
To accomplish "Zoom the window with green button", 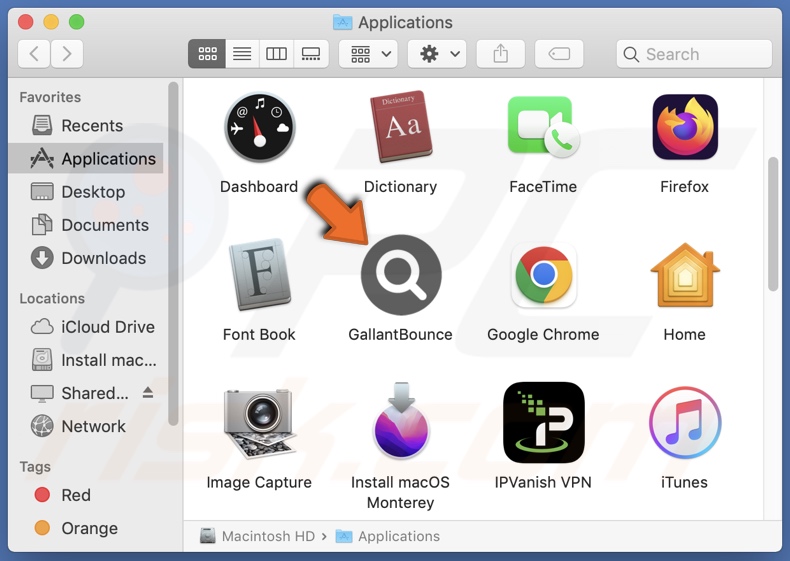I will (77, 22).
